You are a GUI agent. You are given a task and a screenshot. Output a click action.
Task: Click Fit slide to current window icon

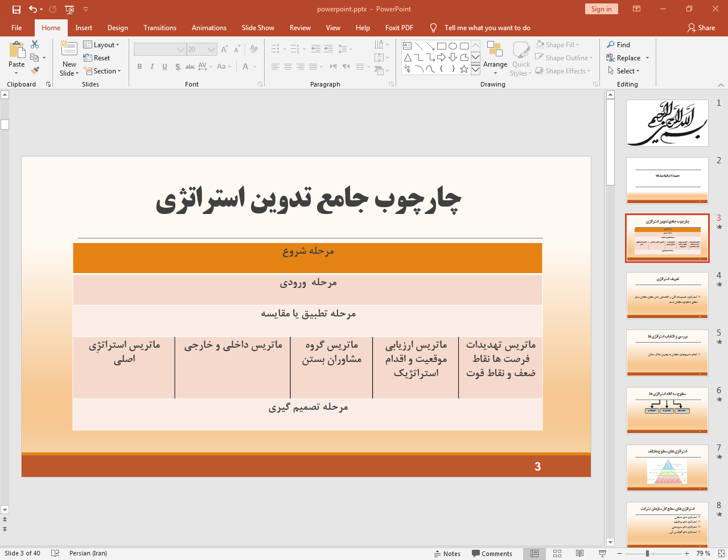pos(721,554)
